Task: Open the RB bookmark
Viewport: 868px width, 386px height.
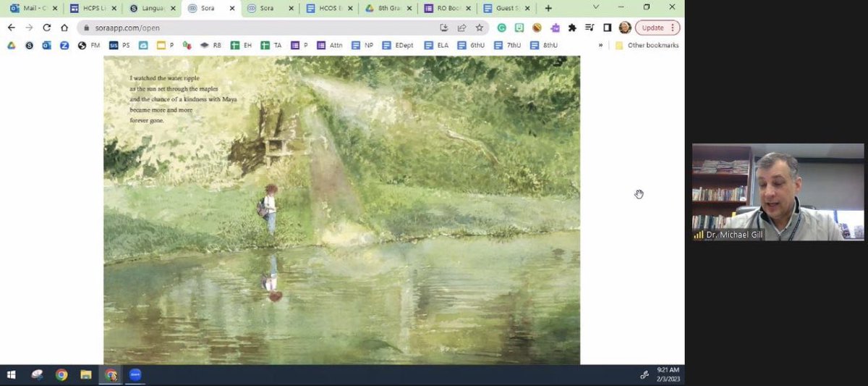Action: 211,45
